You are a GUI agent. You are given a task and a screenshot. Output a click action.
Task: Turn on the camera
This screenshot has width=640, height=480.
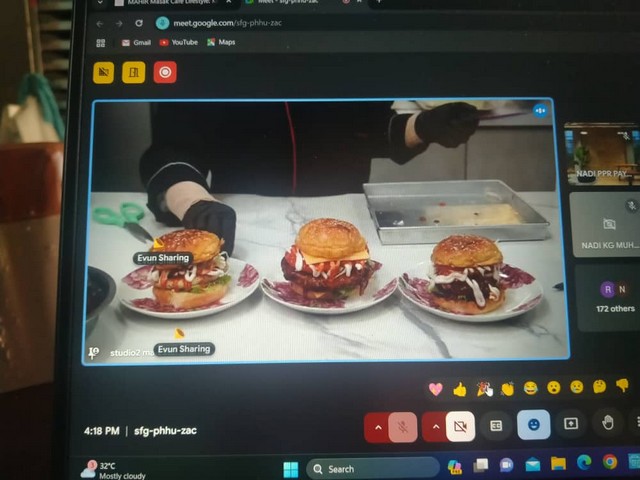pyautogui.click(x=459, y=427)
